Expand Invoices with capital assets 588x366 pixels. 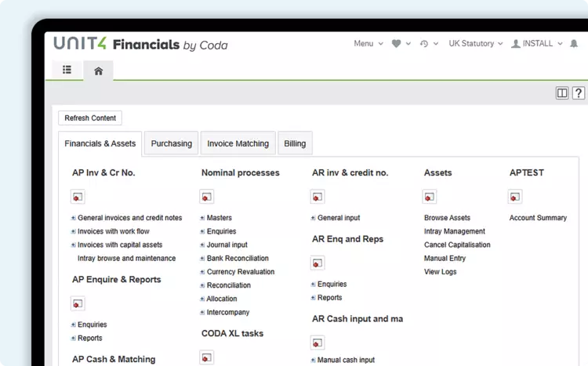pyautogui.click(x=74, y=245)
